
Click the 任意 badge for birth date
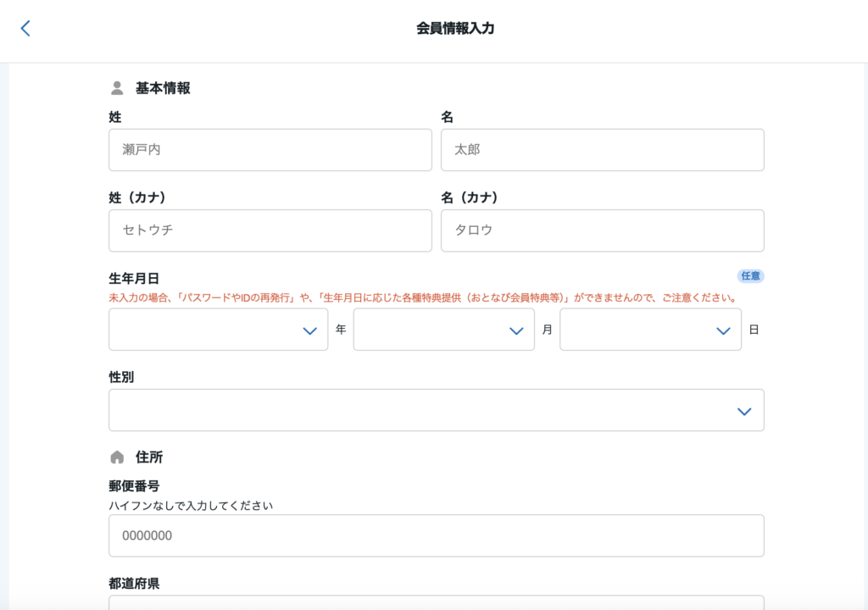(750, 276)
